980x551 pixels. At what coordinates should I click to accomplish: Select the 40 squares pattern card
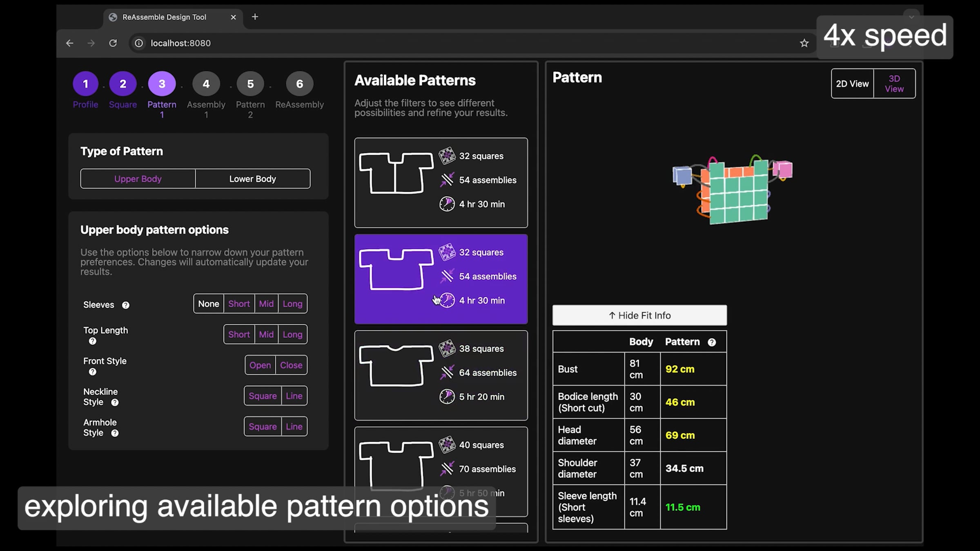tap(441, 472)
